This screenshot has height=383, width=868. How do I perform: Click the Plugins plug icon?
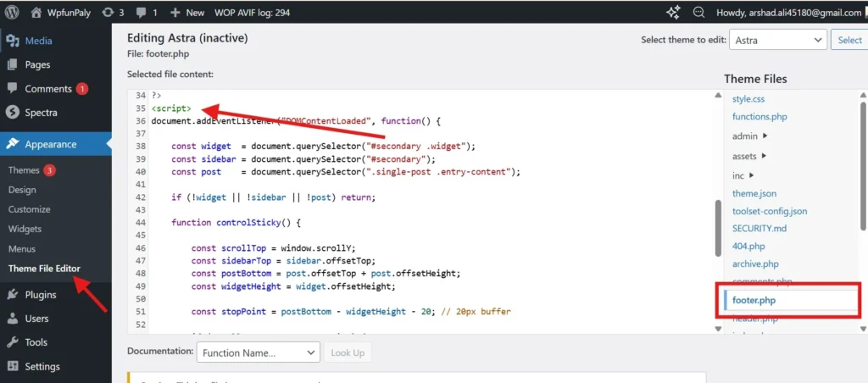click(12, 294)
